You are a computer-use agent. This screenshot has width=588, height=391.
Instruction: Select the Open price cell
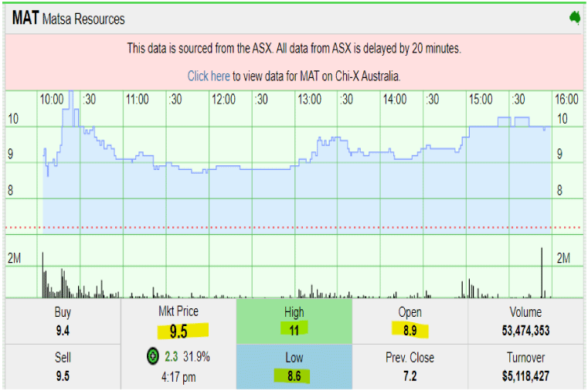click(411, 321)
